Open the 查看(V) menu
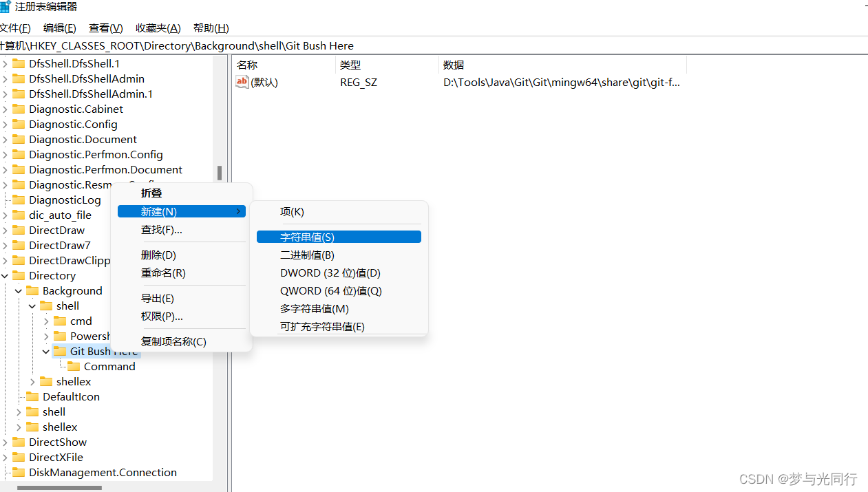The width and height of the screenshot is (868, 492). coord(105,28)
